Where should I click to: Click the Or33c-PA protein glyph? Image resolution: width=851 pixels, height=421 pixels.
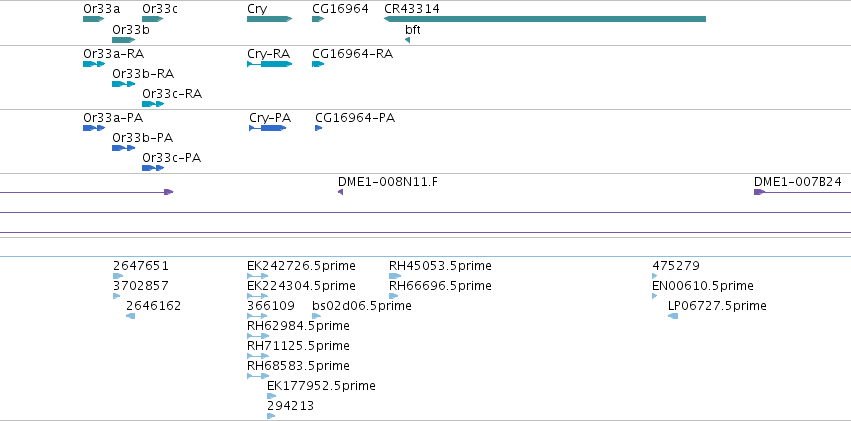pyautogui.click(x=153, y=168)
